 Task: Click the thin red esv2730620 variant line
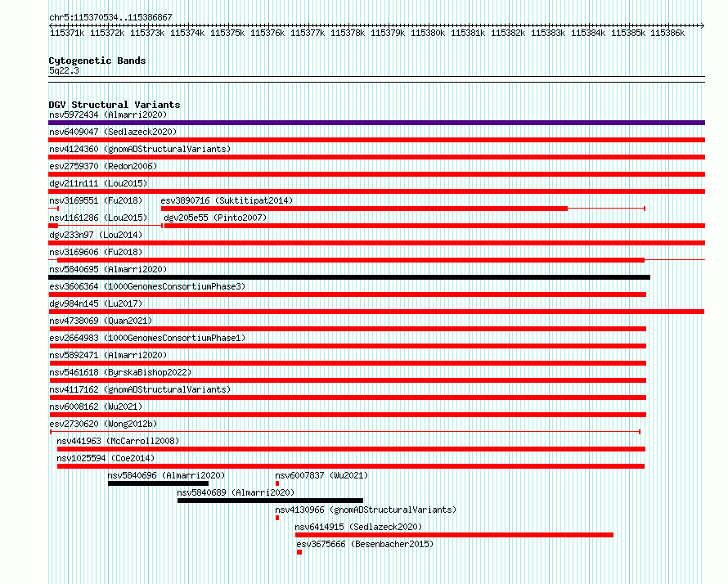click(345, 432)
